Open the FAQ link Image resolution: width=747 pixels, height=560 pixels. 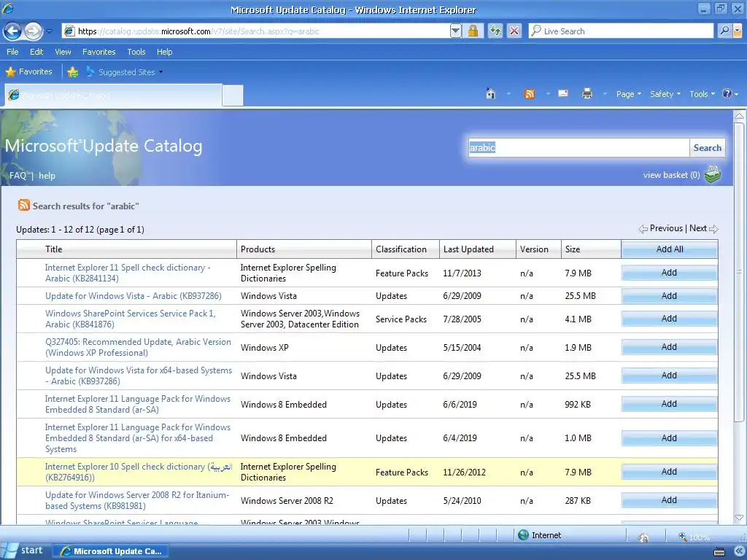pyautogui.click(x=18, y=175)
